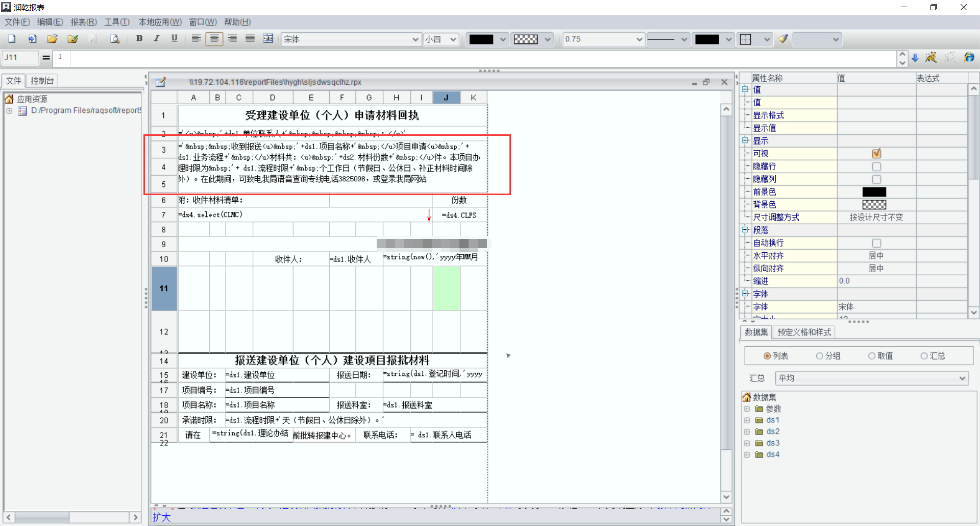
Task: Switch to the 预定义格和样式 tab
Action: point(804,332)
